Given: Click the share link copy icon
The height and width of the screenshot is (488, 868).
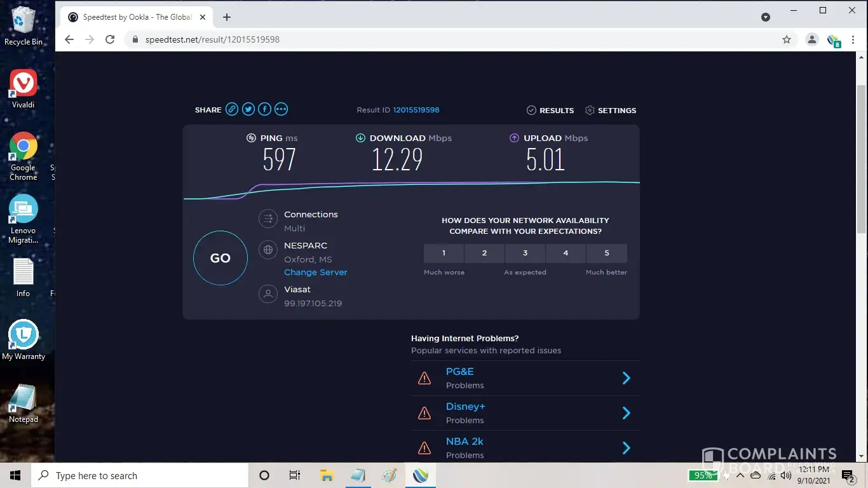Looking at the screenshot, I should (232, 109).
